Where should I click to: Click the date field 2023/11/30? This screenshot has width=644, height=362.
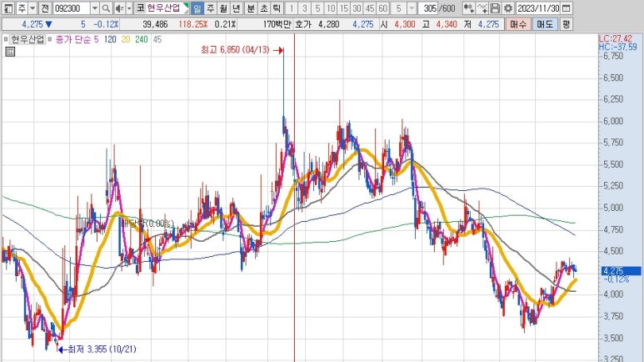[x=538, y=8]
